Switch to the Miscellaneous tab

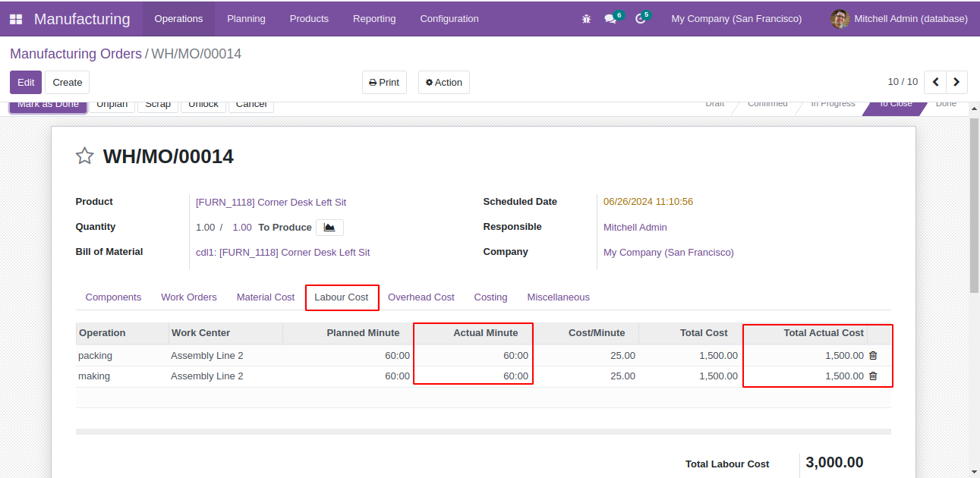tap(559, 297)
